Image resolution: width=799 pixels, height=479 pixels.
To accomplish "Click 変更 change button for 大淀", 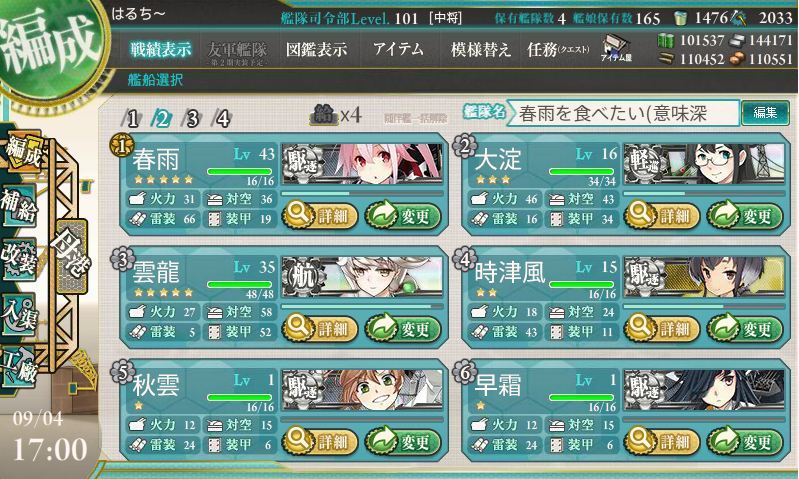I will [744, 216].
